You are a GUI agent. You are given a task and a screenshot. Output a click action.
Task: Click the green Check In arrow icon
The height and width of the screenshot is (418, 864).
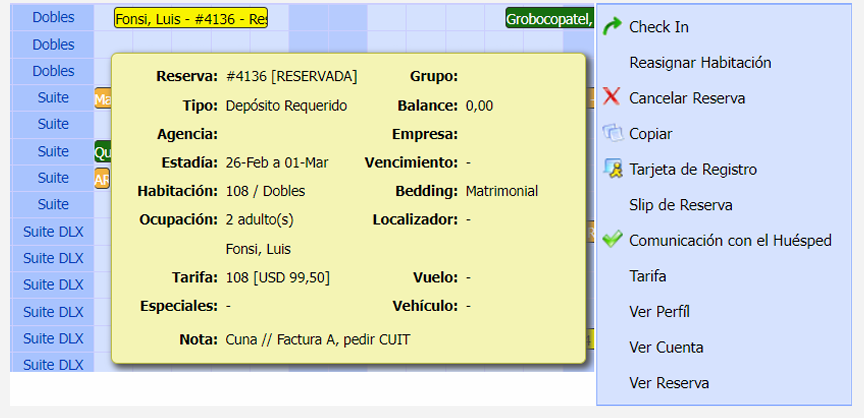pos(612,27)
